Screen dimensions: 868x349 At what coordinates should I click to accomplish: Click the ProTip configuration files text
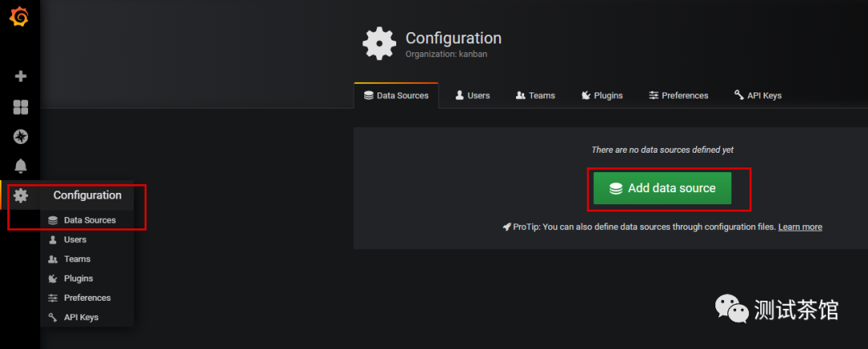[x=645, y=227]
